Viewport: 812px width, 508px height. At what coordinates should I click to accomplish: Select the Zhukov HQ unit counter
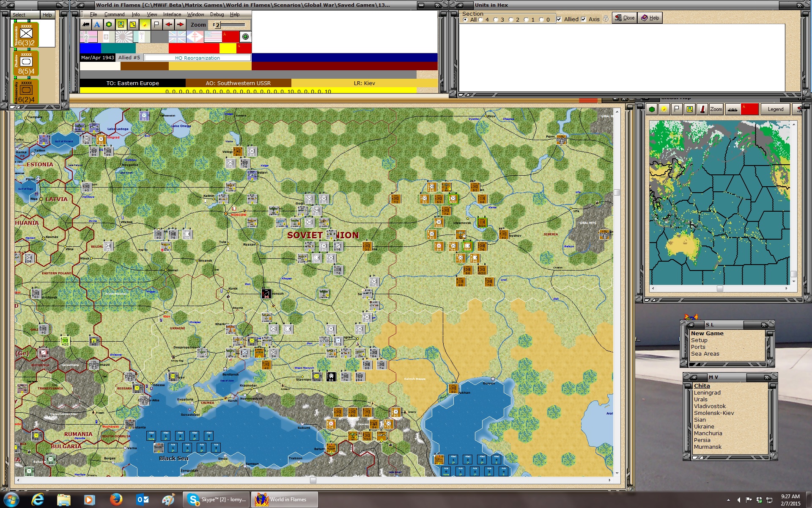[26, 63]
